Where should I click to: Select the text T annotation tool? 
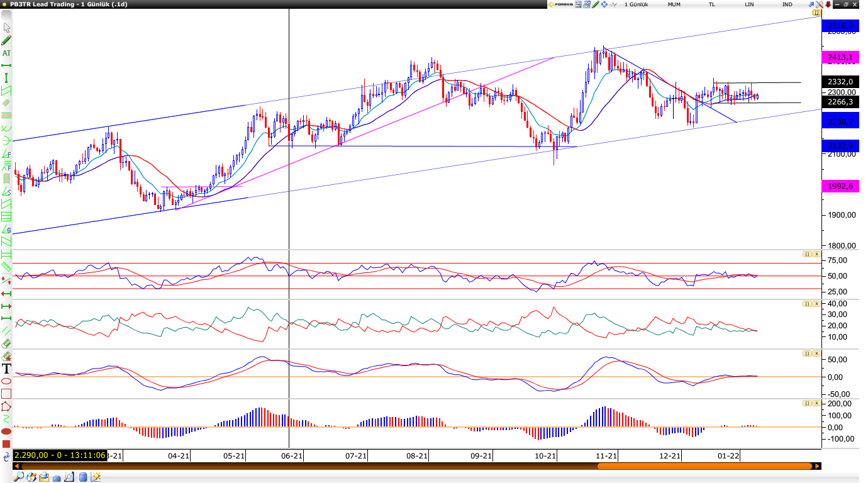tap(7, 369)
